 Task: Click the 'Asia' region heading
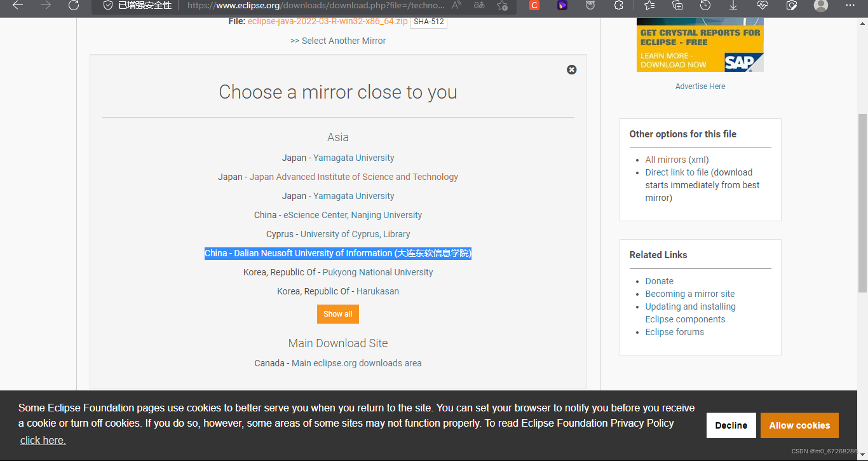tap(338, 137)
